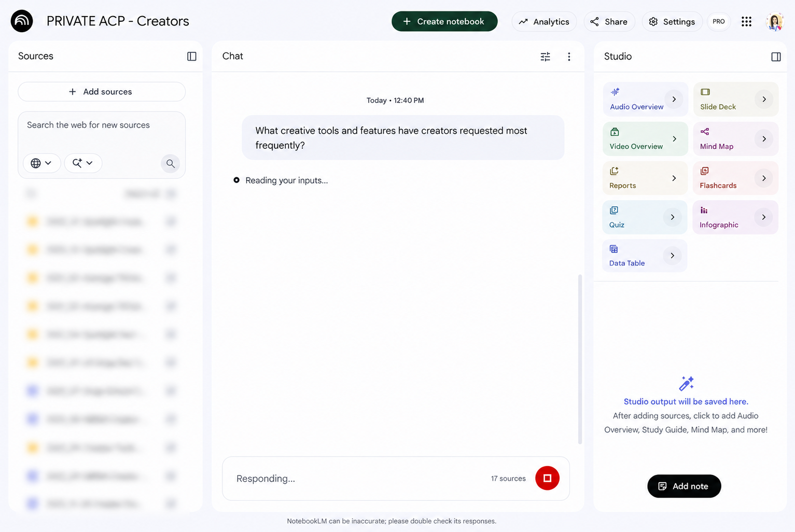This screenshot has width=795, height=532.
Task: Collapse the Studio panel
Action: pos(776,57)
